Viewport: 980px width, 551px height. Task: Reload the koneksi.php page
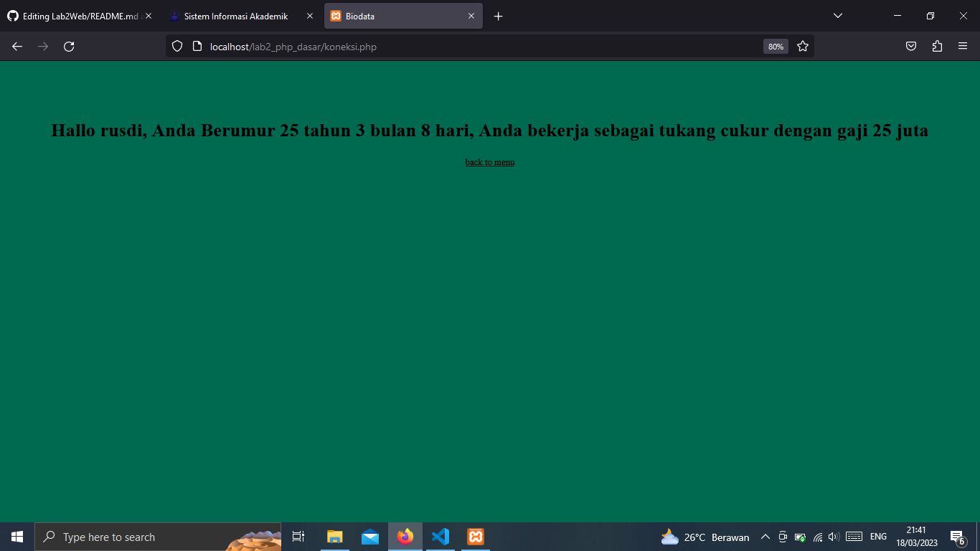pos(69,46)
